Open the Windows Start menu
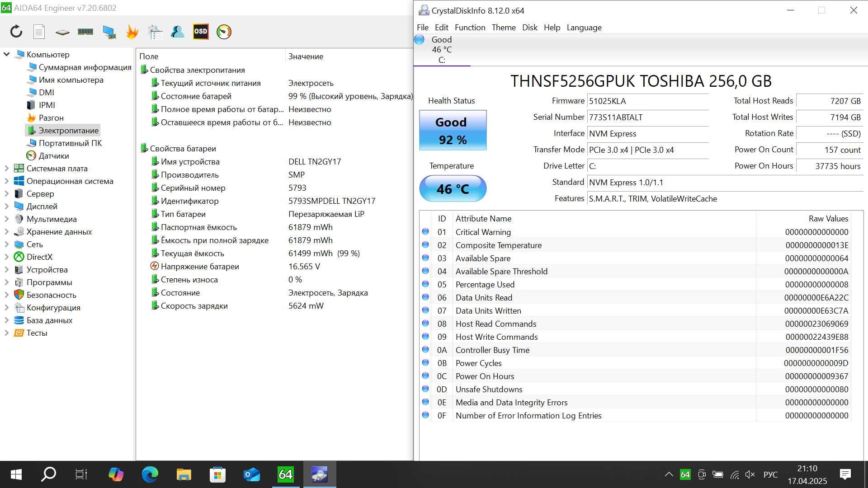868x488 pixels. click(x=16, y=474)
